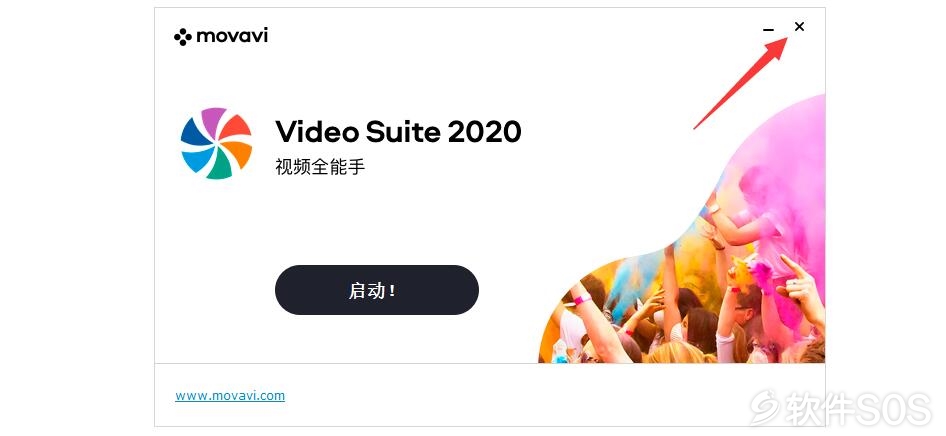Open the www.movavi.com link
946x436 pixels.
coord(230,396)
